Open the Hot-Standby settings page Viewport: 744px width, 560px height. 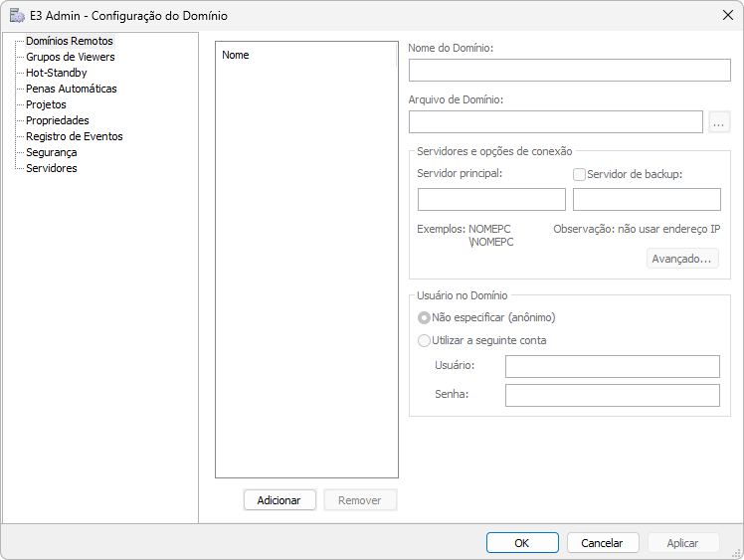tap(56, 73)
